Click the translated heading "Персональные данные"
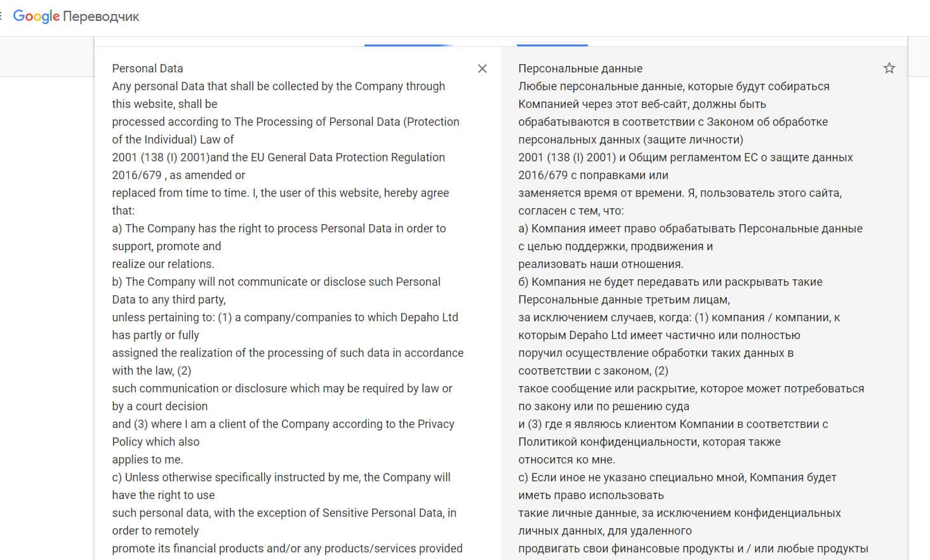 [x=580, y=69]
